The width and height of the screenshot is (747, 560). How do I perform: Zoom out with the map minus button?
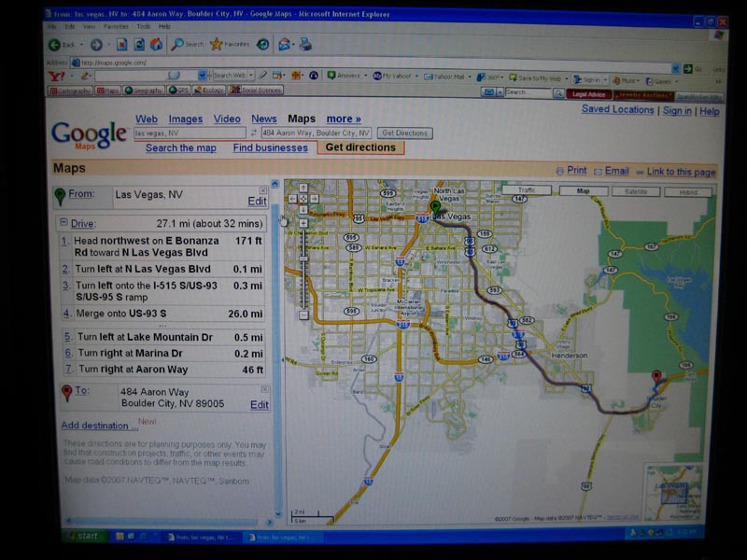coord(303,315)
